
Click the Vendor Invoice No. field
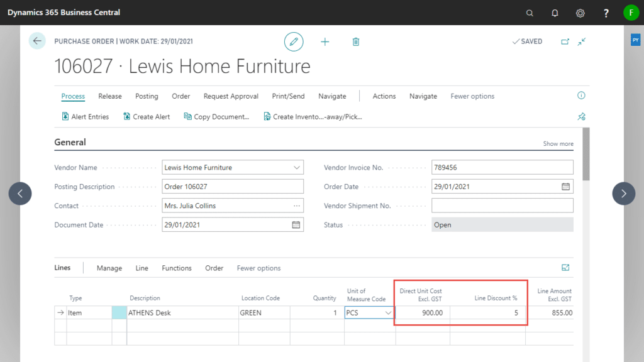(502, 167)
